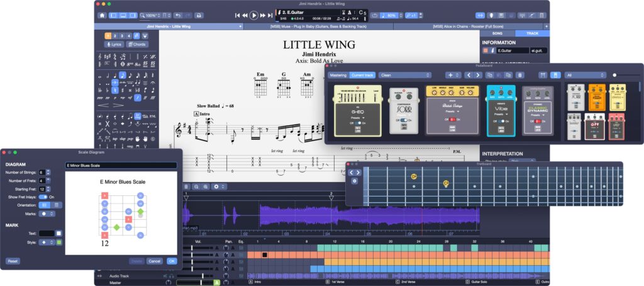Click Cancel in Scale Diagram dialog
Viewport: 644px width, 286px height.
pos(155,261)
